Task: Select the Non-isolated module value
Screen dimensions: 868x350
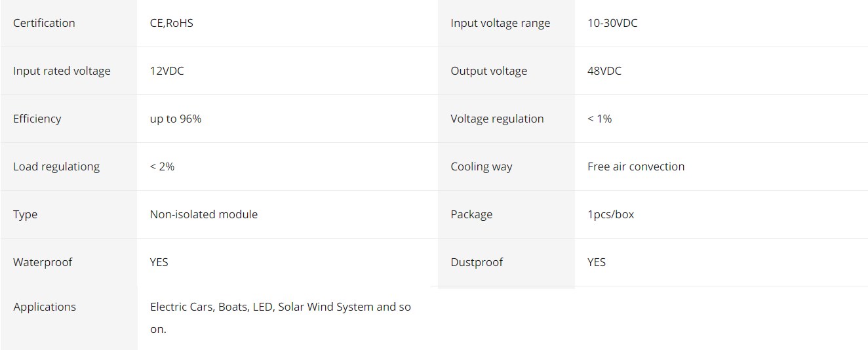Action: [x=203, y=214]
